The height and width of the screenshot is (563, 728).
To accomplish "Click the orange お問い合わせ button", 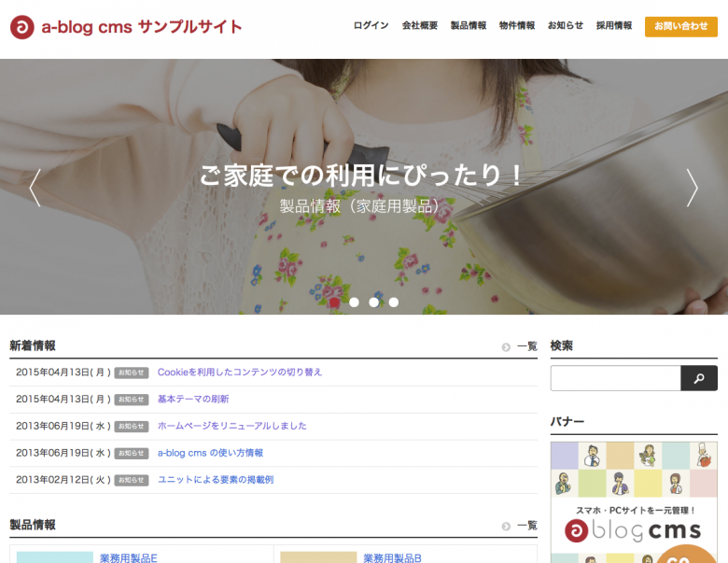I will (x=680, y=26).
